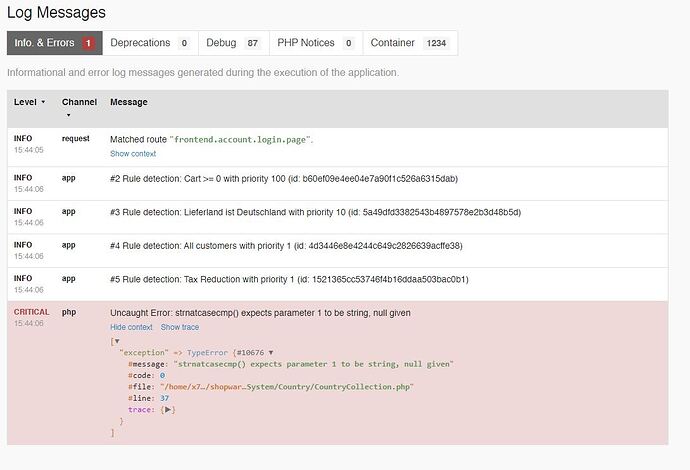Open the Channel filter dropdown arrow
690x470 pixels.
(x=69, y=115)
